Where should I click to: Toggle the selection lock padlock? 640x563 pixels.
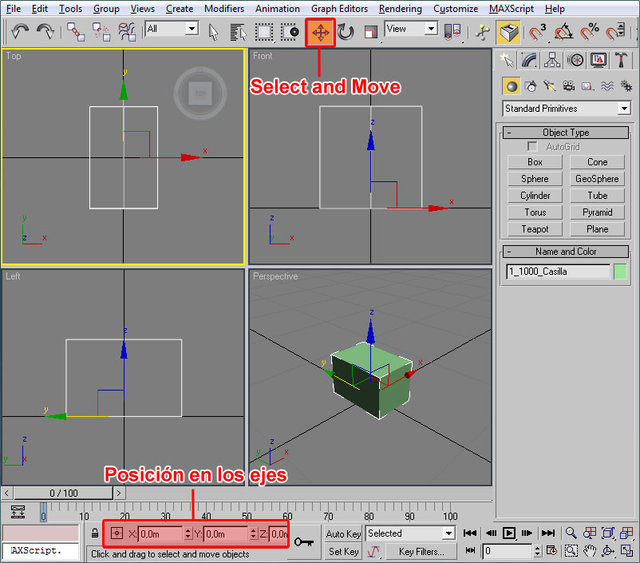coord(94,534)
